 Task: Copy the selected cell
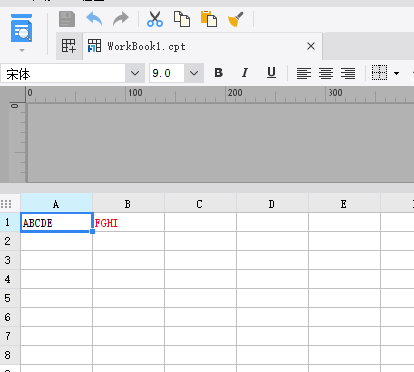(x=182, y=19)
